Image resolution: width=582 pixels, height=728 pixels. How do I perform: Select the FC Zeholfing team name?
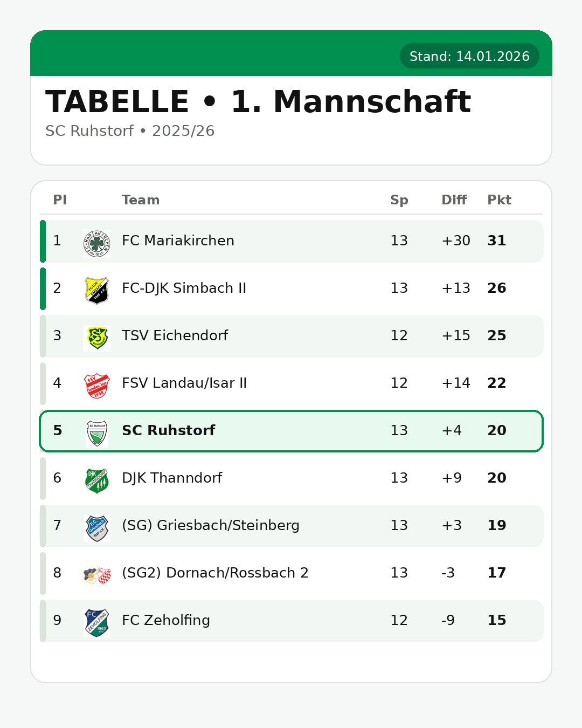(166, 620)
